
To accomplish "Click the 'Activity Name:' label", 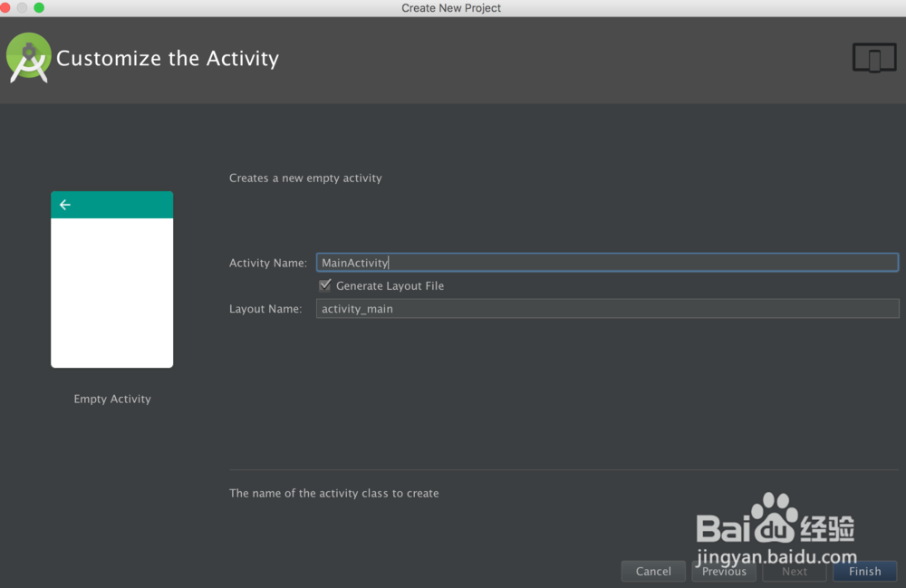I will click(x=268, y=263).
